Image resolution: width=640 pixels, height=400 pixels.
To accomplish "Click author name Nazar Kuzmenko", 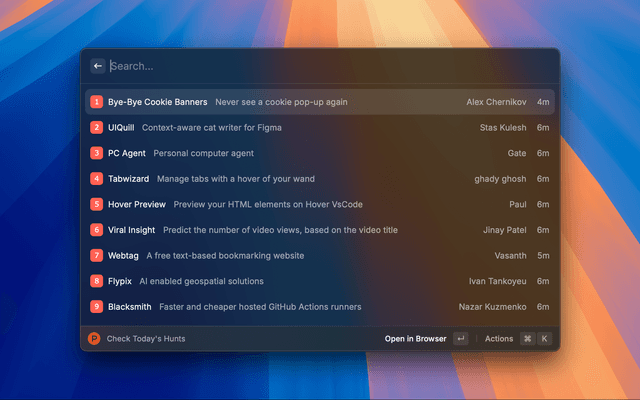I will (x=492, y=307).
